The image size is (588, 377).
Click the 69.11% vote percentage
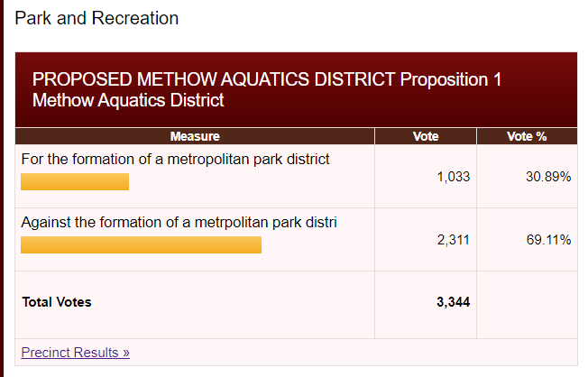click(x=548, y=240)
